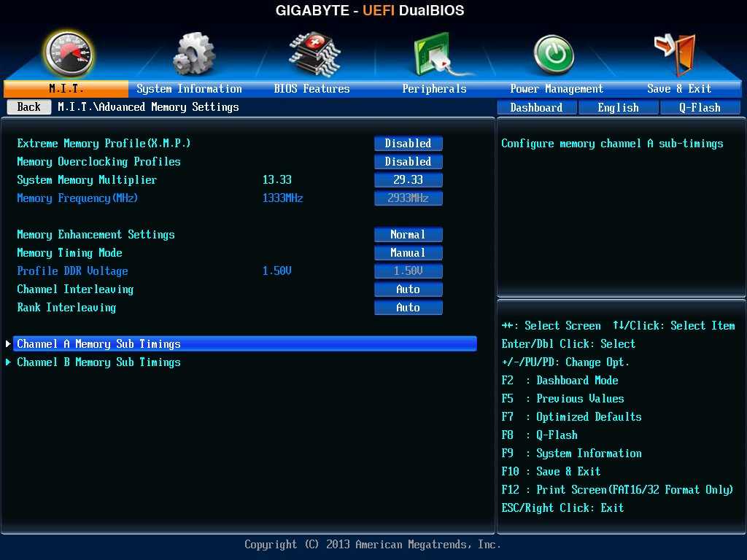Open the BIOS Features tab

311,89
